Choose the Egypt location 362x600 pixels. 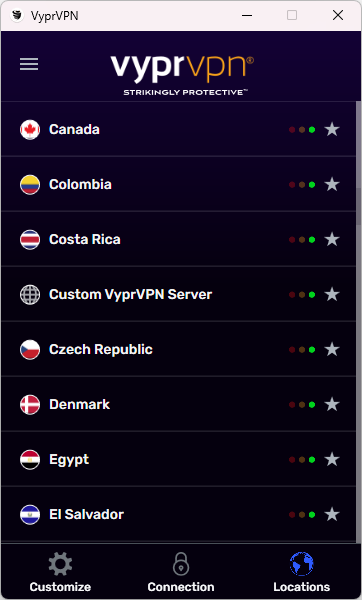(178, 459)
